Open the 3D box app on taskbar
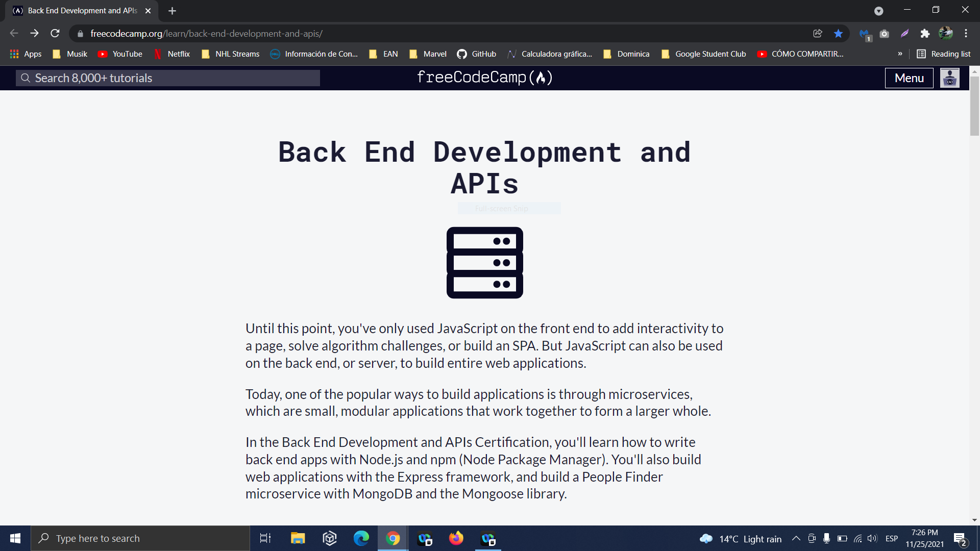 (330, 538)
